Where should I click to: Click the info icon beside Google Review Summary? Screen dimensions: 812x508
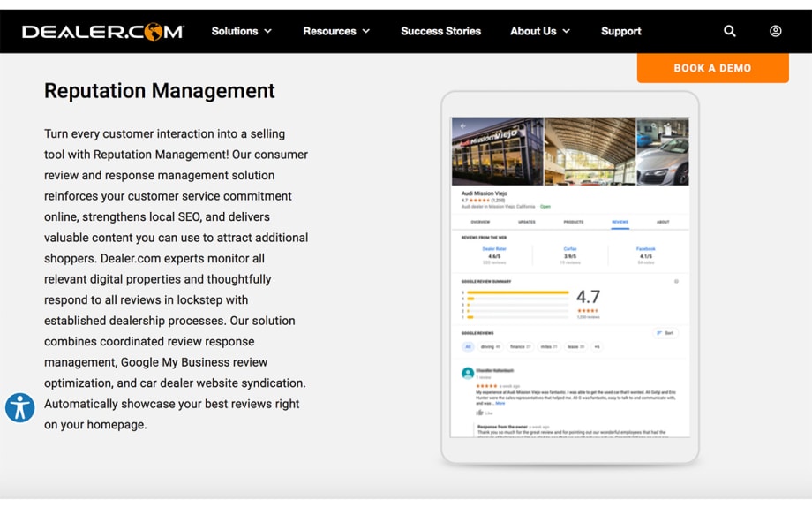pos(676,282)
